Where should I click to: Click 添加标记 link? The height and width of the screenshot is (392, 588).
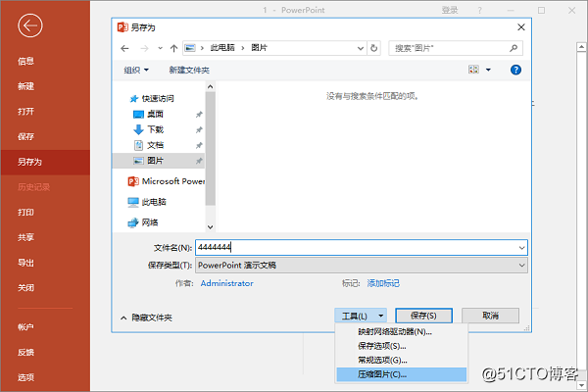click(383, 283)
